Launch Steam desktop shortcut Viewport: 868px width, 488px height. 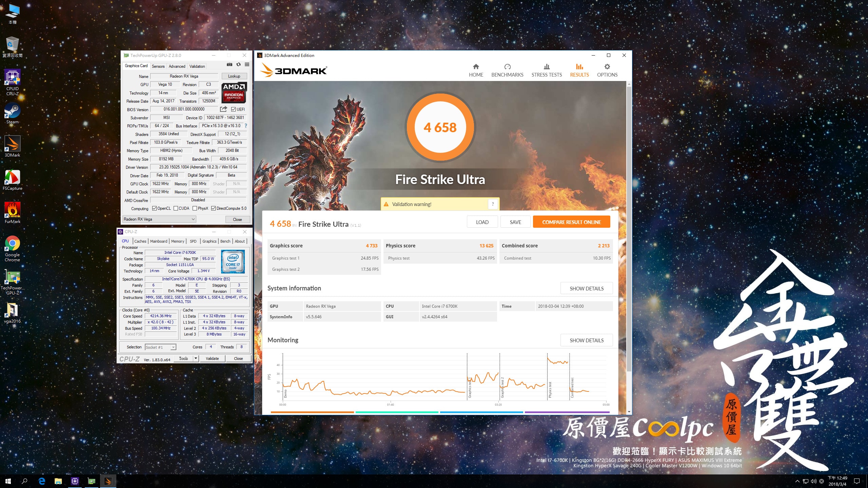point(13,114)
